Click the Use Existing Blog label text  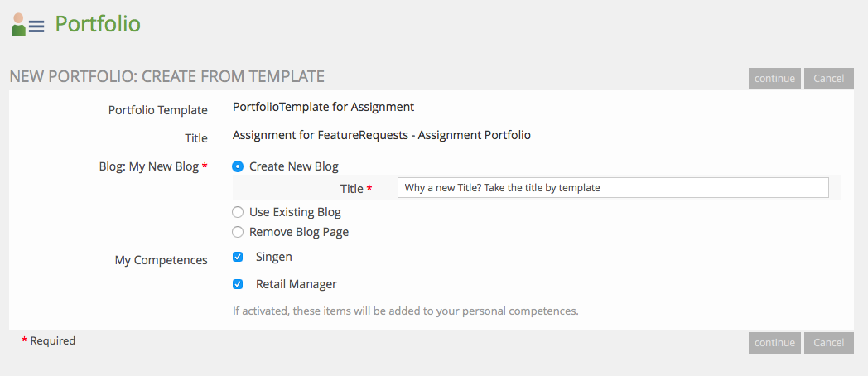click(295, 212)
